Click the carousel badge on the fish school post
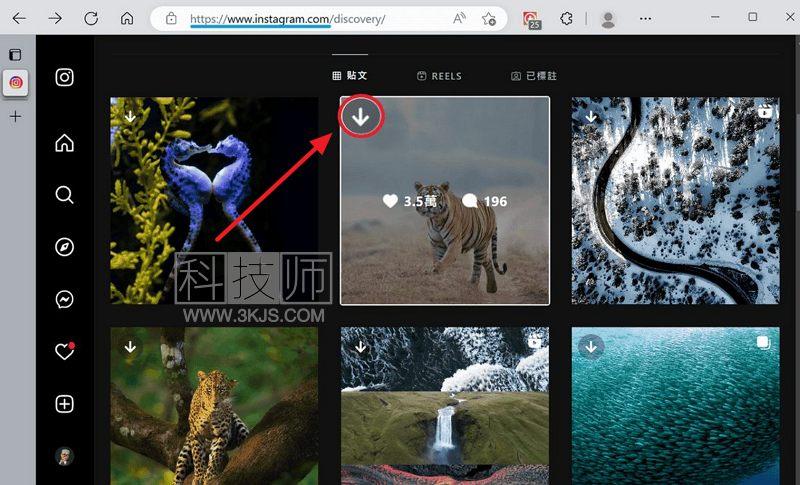 (763, 342)
